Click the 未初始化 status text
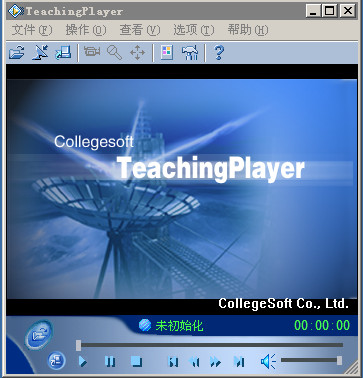Screen dimensions: 363x378 click(179, 326)
